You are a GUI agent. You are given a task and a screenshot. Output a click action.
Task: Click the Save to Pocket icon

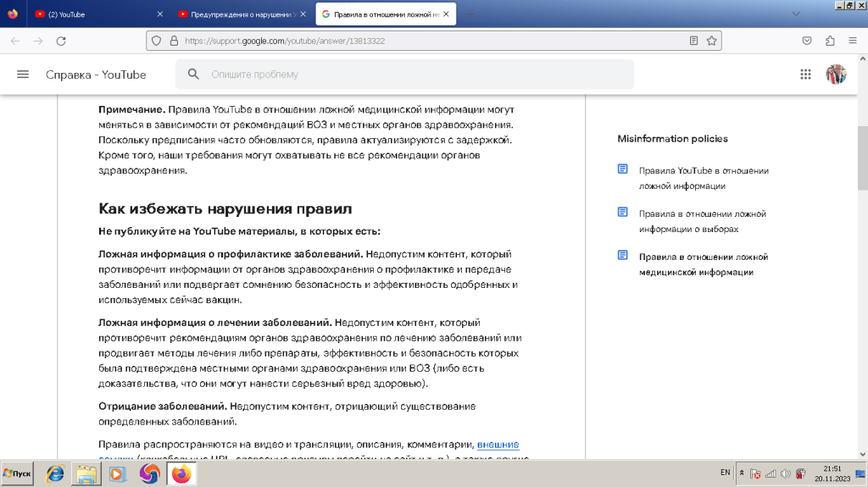point(808,41)
